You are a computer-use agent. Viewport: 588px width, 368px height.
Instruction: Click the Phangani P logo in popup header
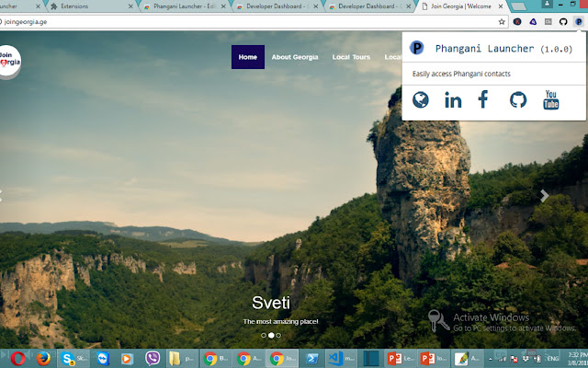pyautogui.click(x=416, y=48)
